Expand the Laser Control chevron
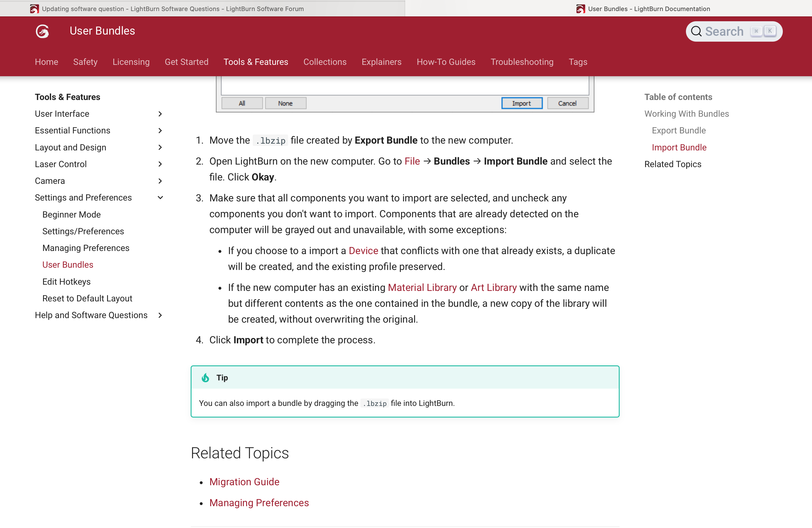The width and height of the screenshot is (812, 528). tap(160, 164)
